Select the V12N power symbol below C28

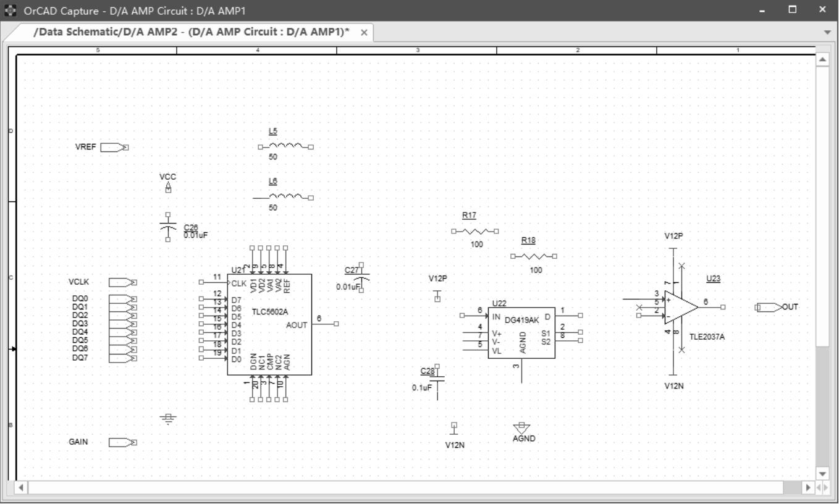[454, 429]
